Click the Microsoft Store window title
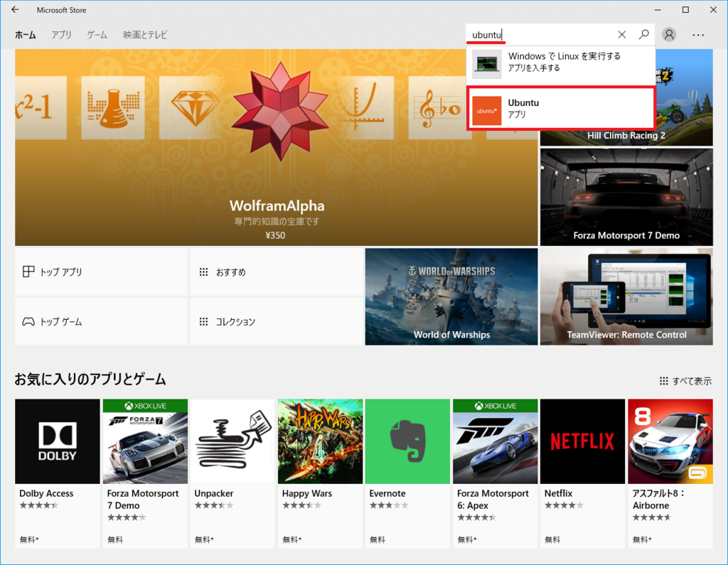Screen dimensions: 728x565 61,10
